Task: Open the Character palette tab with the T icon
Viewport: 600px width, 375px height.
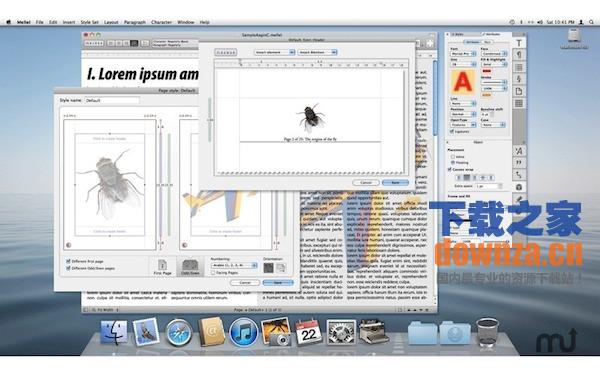Action: [x=519, y=43]
